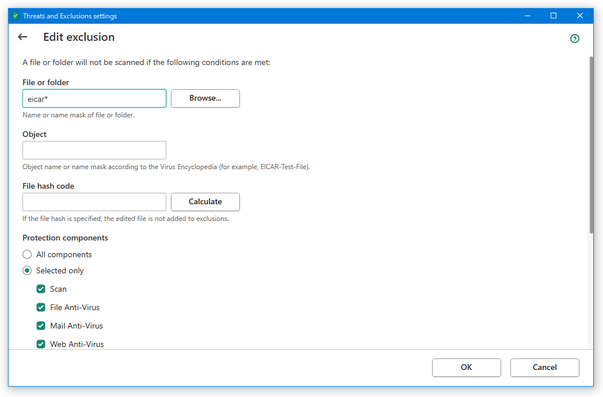Image resolution: width=603 pixels, height=397 pixels.
Task: Disable the Mail Anti-Virus checkbox
Action: [41, 326]
